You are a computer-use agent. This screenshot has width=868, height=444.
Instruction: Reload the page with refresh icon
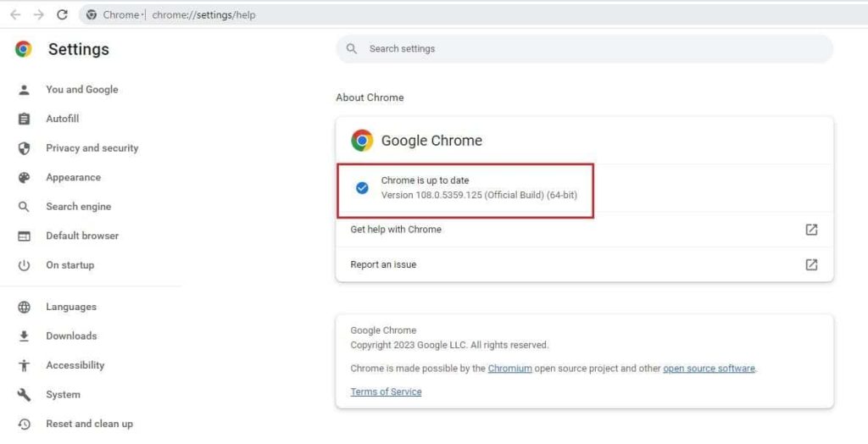pos(62,15)
